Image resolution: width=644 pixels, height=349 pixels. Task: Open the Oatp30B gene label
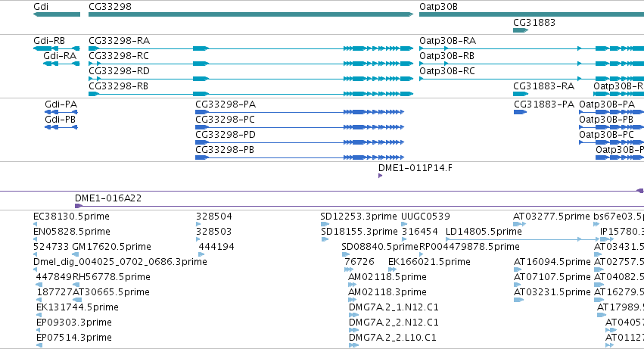pyautogui.click(x=438, y=7)
